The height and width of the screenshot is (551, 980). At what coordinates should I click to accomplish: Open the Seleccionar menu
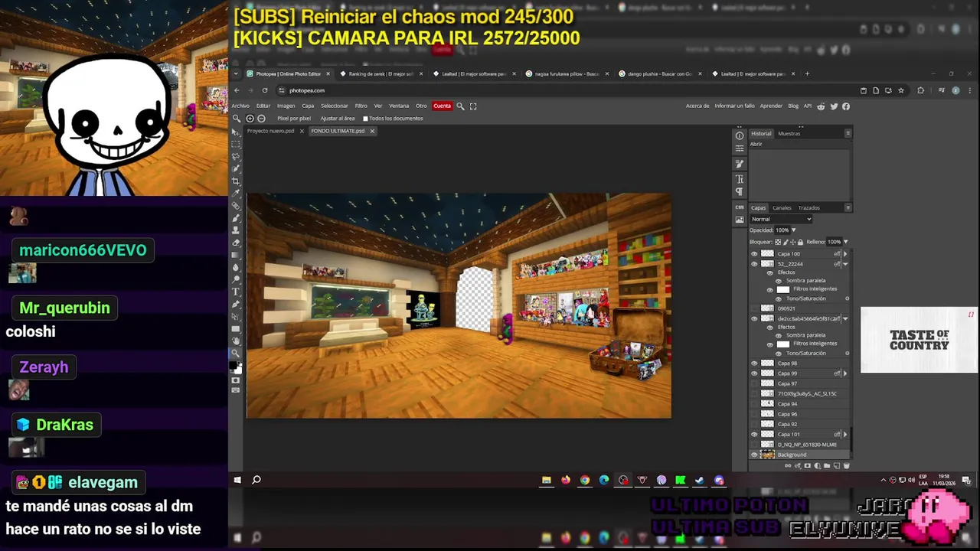click(335, 106)
